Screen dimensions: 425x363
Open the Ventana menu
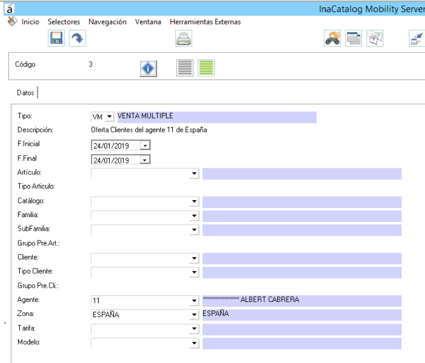coord(148,22)
